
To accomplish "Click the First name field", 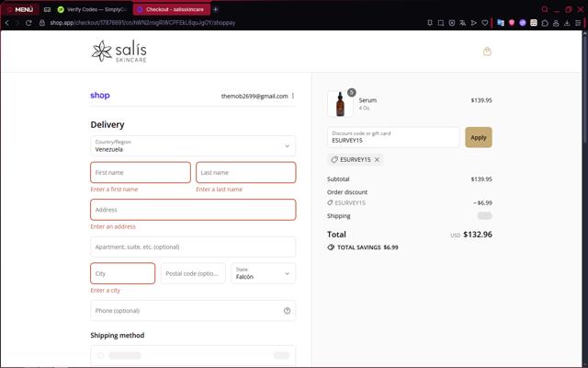I will (x=141, y=172).
